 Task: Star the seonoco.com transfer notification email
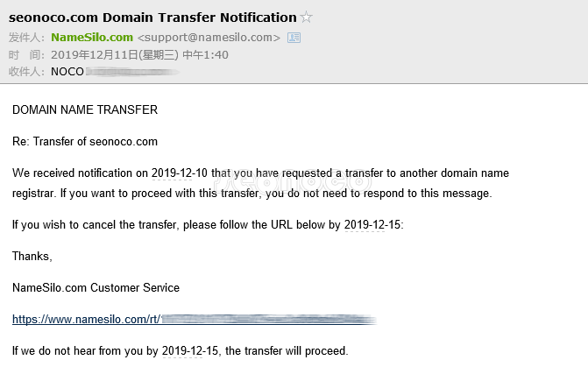click(307, 18)
